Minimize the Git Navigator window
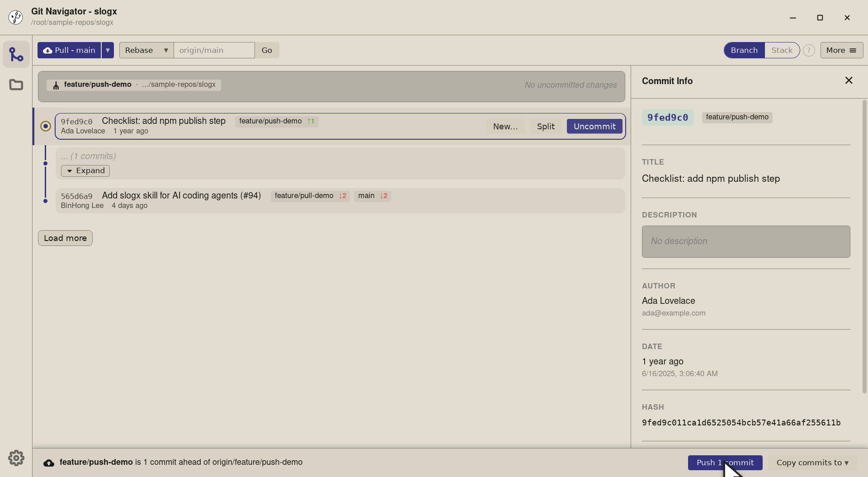868x477 pixels. [x=793, y=18]
